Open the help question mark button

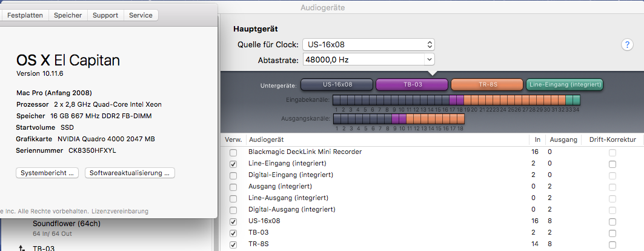[x=627, y=45]
